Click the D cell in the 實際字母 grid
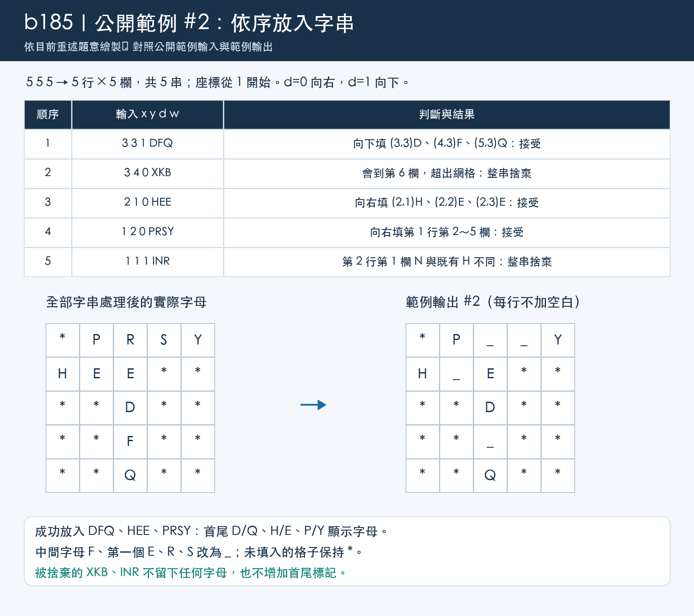This screenshot has width=694, height=616. [x=130, y=408]
